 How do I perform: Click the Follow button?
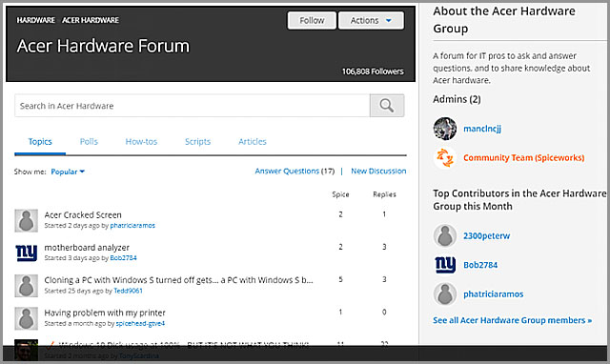pyautogui.click(x=312, y=20)
